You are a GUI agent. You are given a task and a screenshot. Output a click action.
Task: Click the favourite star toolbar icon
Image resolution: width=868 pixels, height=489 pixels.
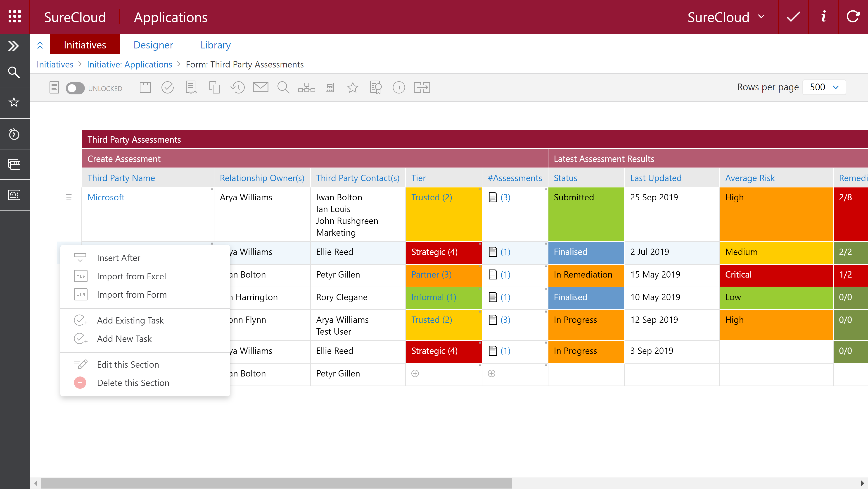pyautogui.click(x=352, y=88)
